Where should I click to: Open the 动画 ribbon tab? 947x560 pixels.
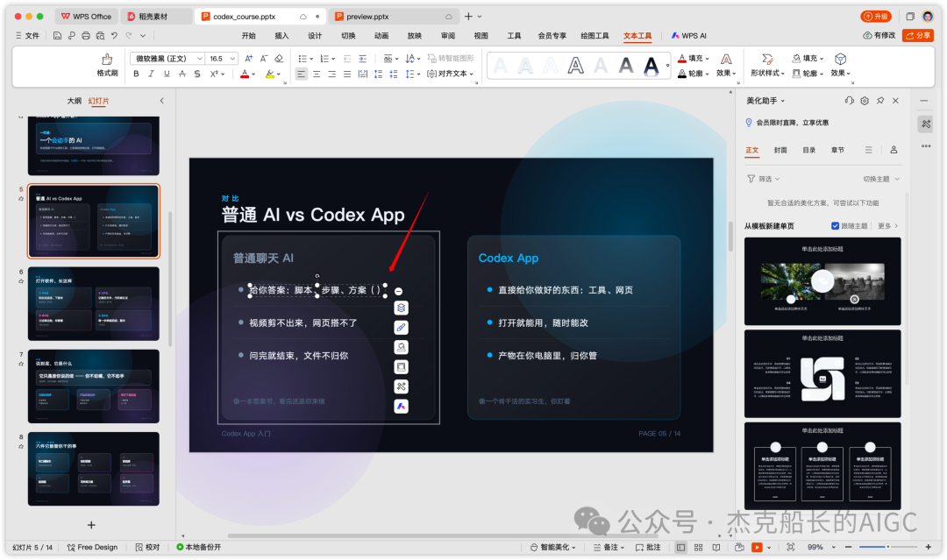[381, 36]
